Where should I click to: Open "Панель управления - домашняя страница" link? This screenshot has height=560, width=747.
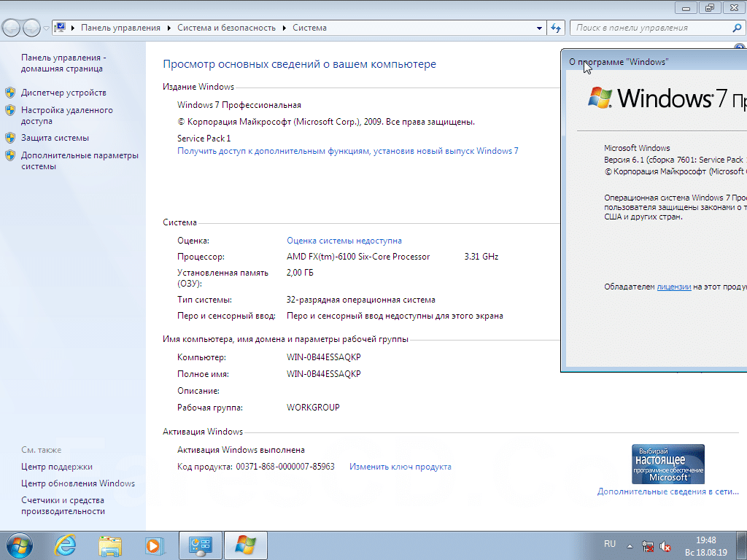(64, 63)
